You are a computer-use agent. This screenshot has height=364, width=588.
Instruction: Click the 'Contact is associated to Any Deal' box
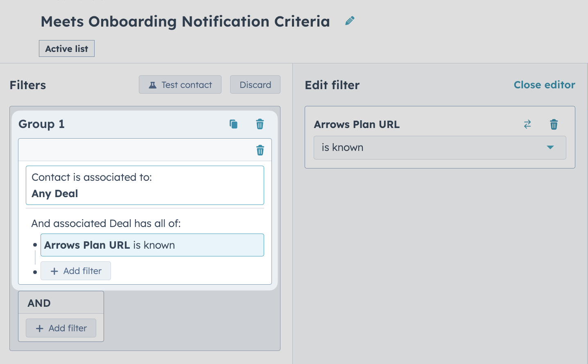click(145, 185)
